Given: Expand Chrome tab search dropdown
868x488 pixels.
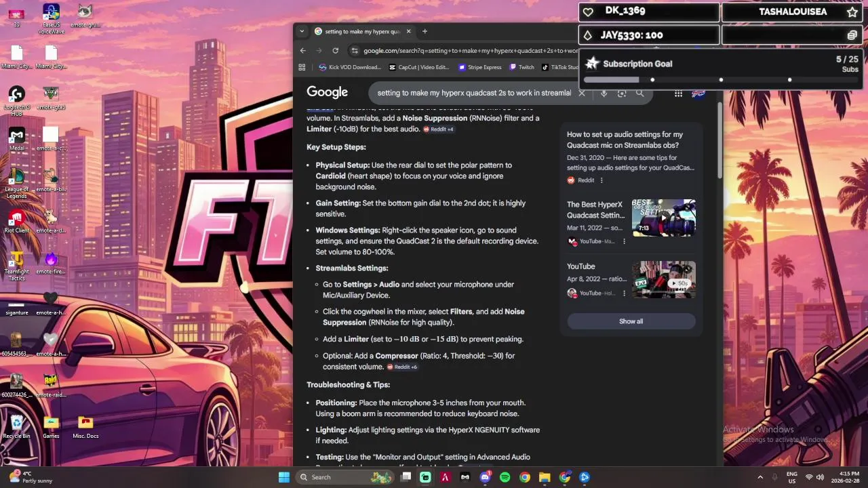Looking at the screenshot, I should pyautogui.click(x=302, y=31).
